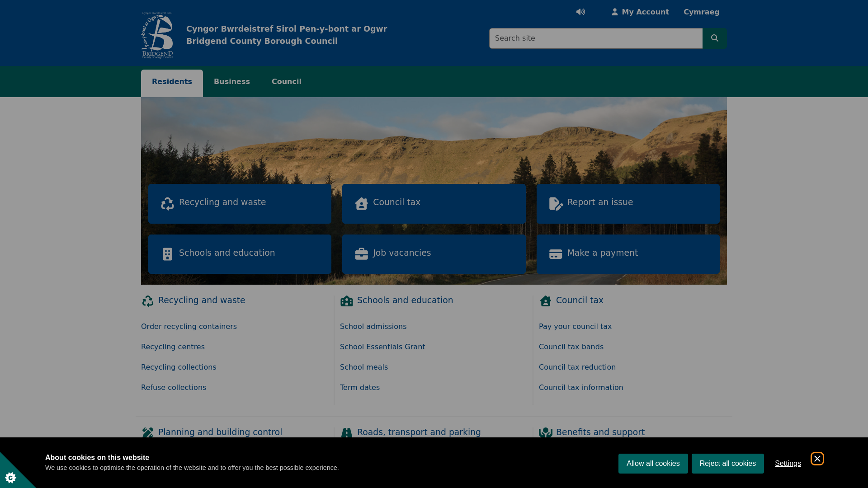Click house icon in Council tax tile
This screenshot has height=488, width=868.
click(361, 204)
